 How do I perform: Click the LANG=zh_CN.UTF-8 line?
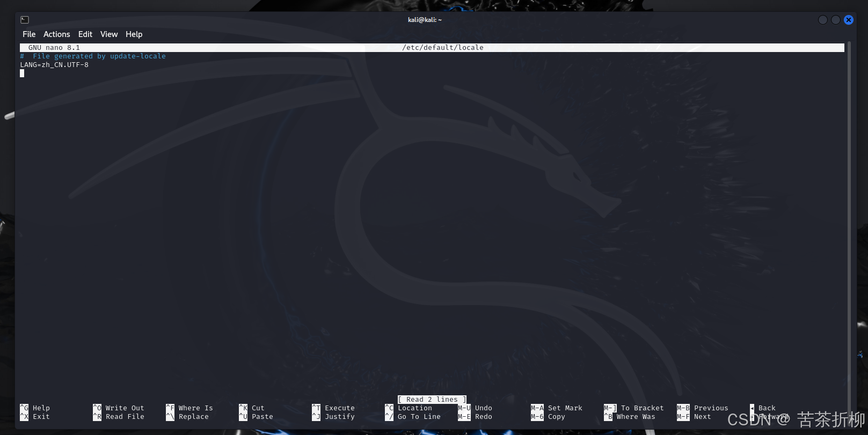(x=54, y=65)
